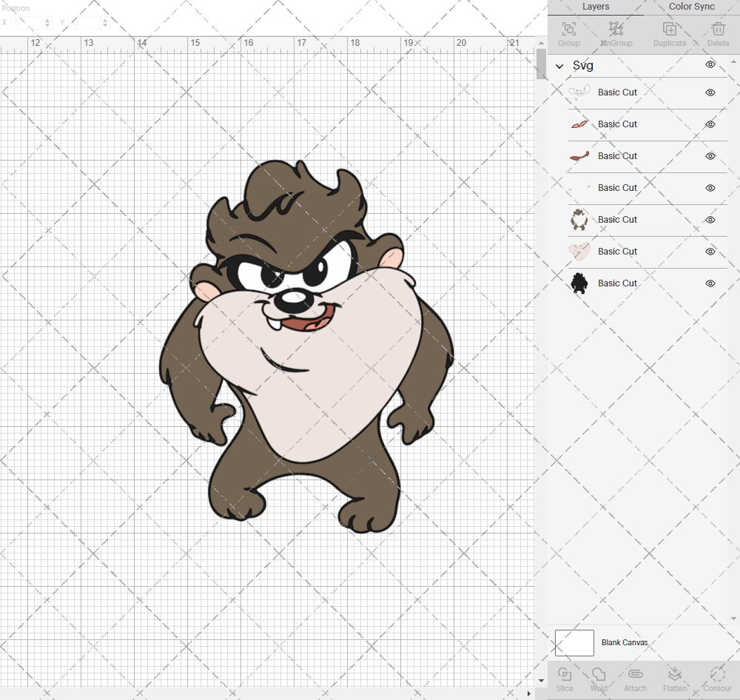The image size is (740, 700).
Task: Click the X position stepper arrows
Action: [47, 23]
